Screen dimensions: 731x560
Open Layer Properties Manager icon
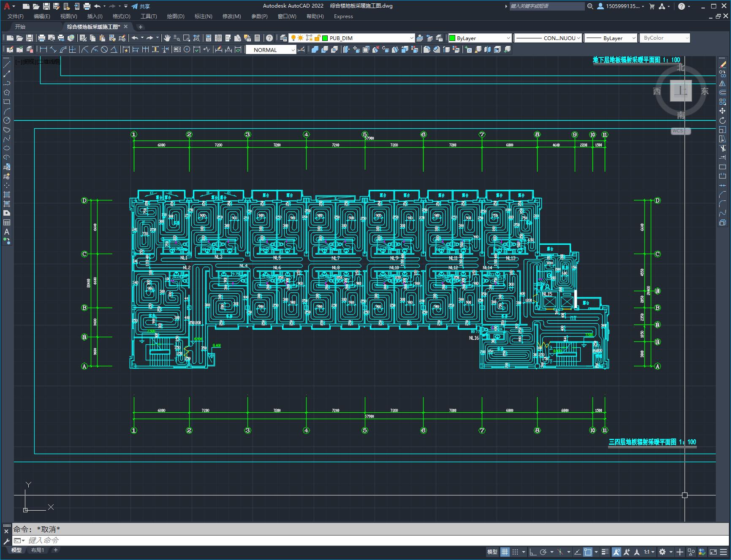[x=283, y=38]
